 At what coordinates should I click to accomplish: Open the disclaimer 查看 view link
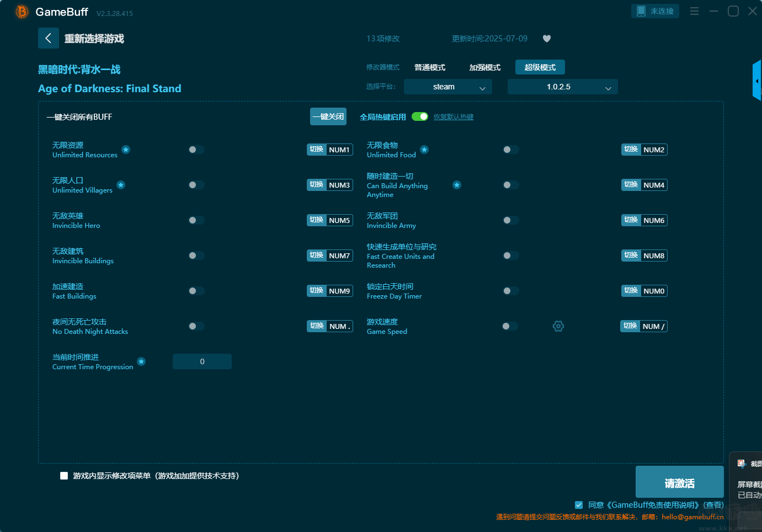[714, 505]
